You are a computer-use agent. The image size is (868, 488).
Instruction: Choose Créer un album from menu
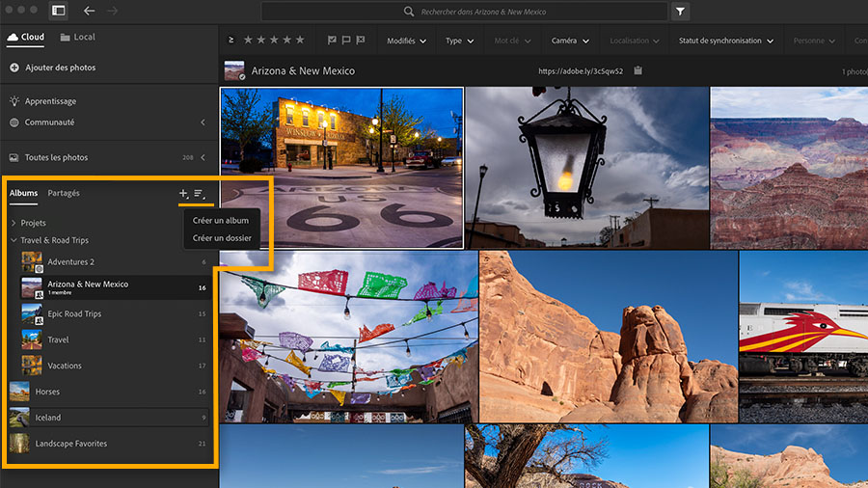tap(220, 221)
